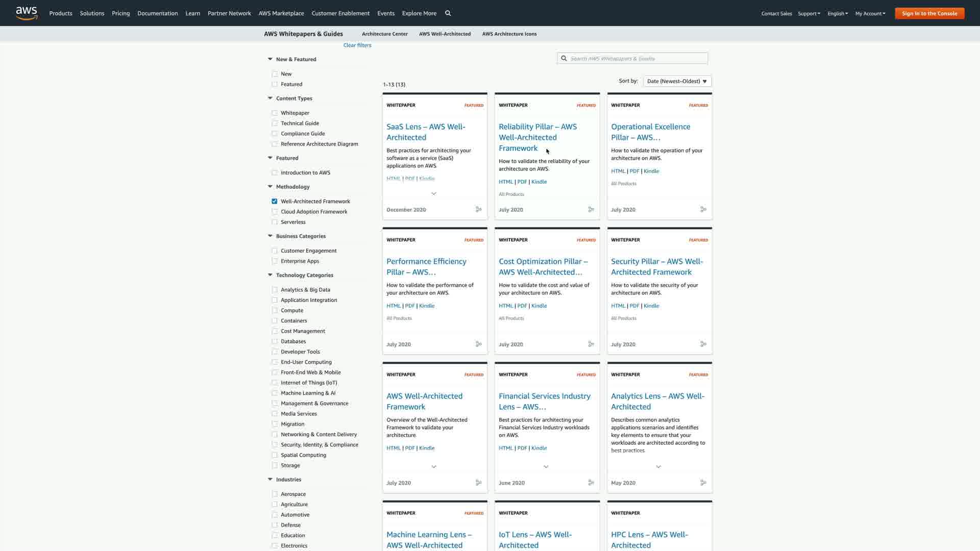The image size is (980, 551).
Task: Click the AWS logo home icon
Action: [27, 13]
